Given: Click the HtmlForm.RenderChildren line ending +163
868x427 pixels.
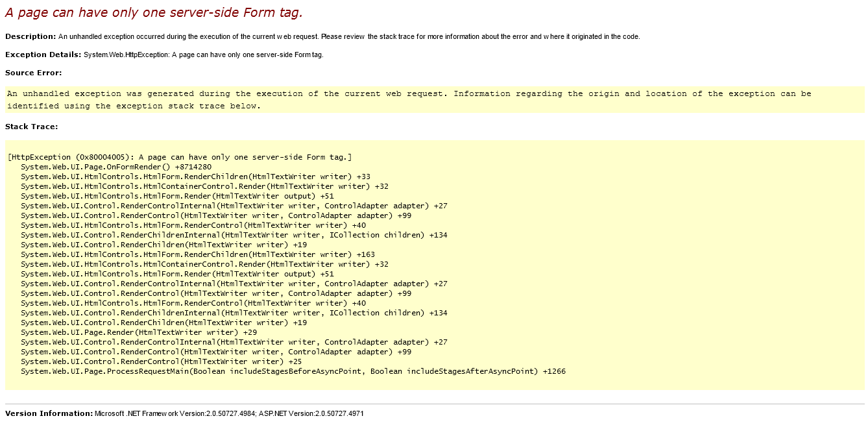Looking at the screenshot, I should click(197, 254).
